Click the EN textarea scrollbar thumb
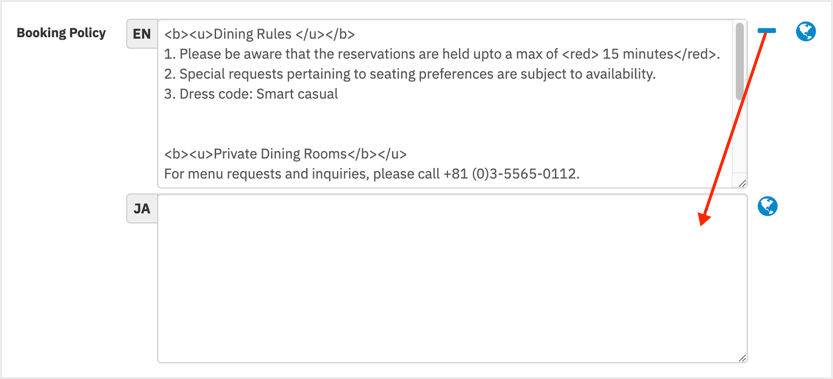This screenshot has height=379, width=833. tap(740, 61)
